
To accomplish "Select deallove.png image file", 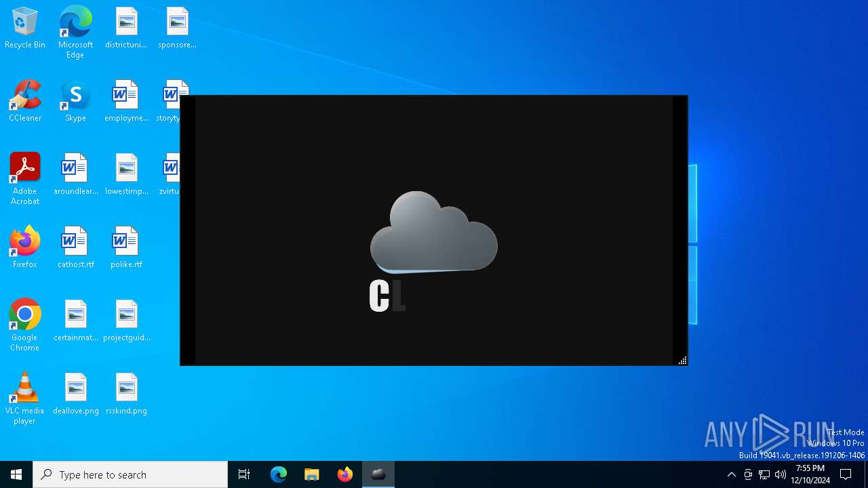I will point(75,394).
